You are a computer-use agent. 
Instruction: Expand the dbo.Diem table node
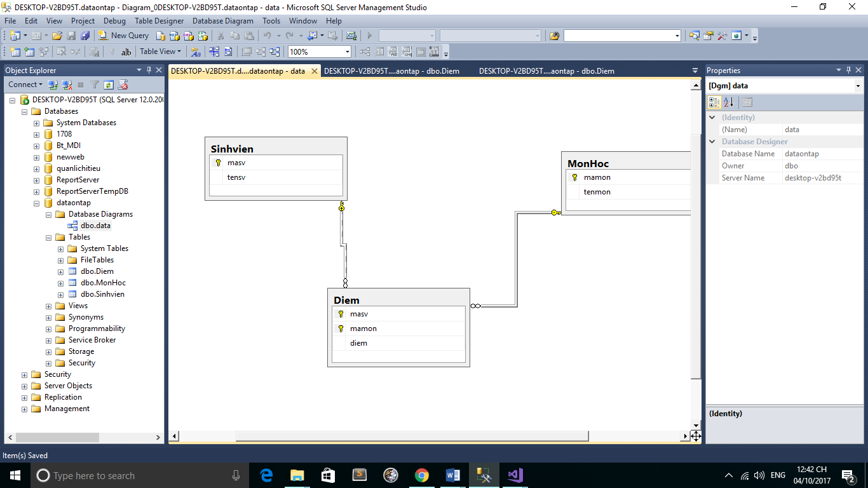[x=61, y=271]
